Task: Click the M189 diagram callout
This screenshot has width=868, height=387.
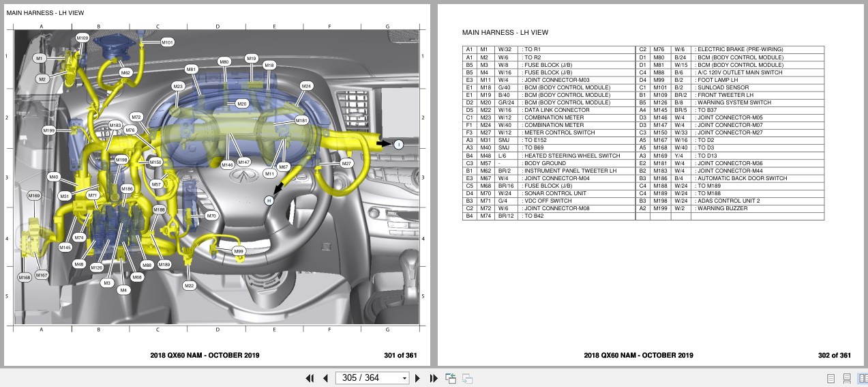Action: pos(164,265)
